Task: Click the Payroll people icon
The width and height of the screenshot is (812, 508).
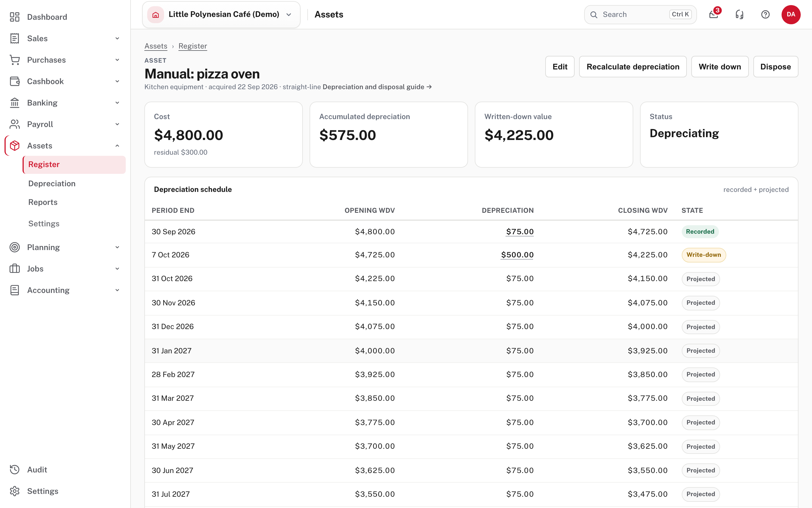Action: [x=14, y=124]
